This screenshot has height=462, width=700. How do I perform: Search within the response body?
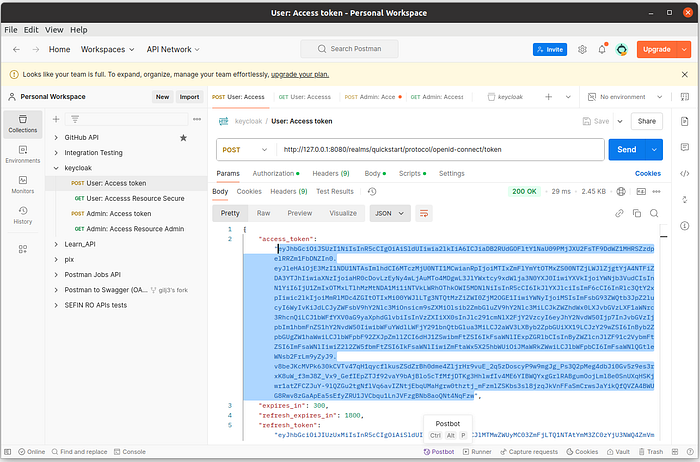coord(654,213)
